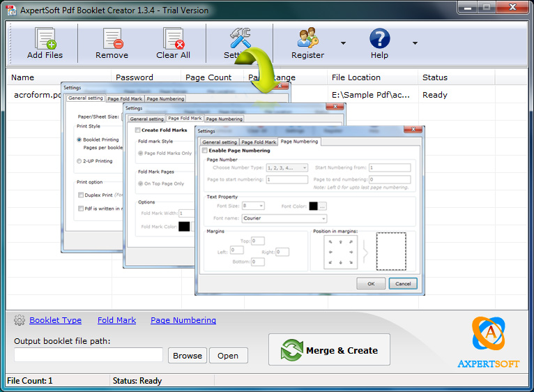Select General setting tab in back dialog
Image resolution: width=534 pixels, height=392 pixels.
coord(86,98)
